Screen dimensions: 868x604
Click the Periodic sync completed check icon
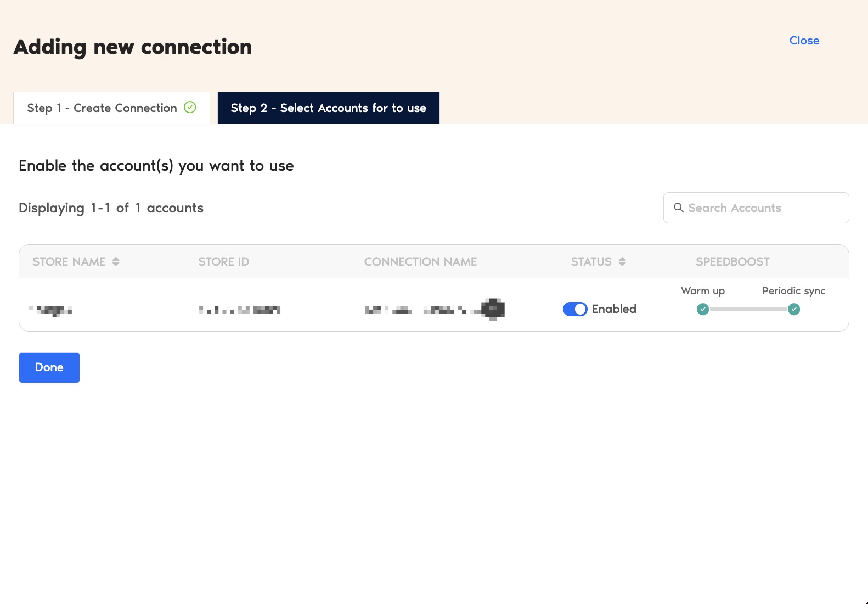tap(793, 310)
